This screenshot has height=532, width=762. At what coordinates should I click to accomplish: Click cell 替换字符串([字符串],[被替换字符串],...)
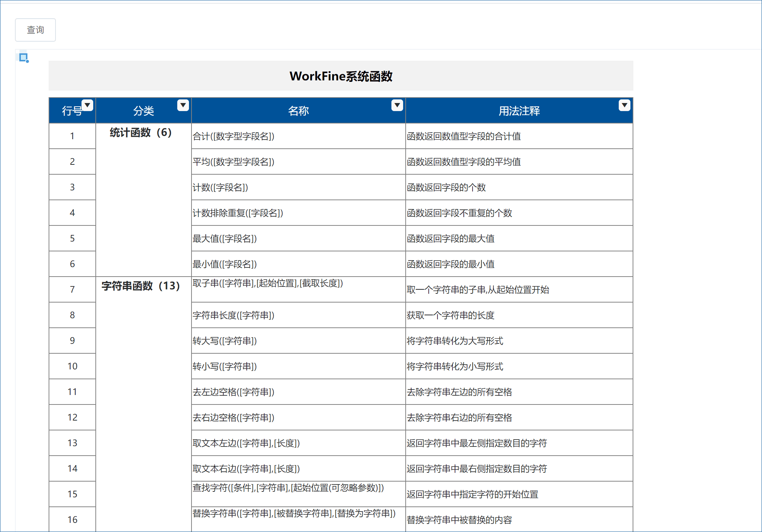299,520
